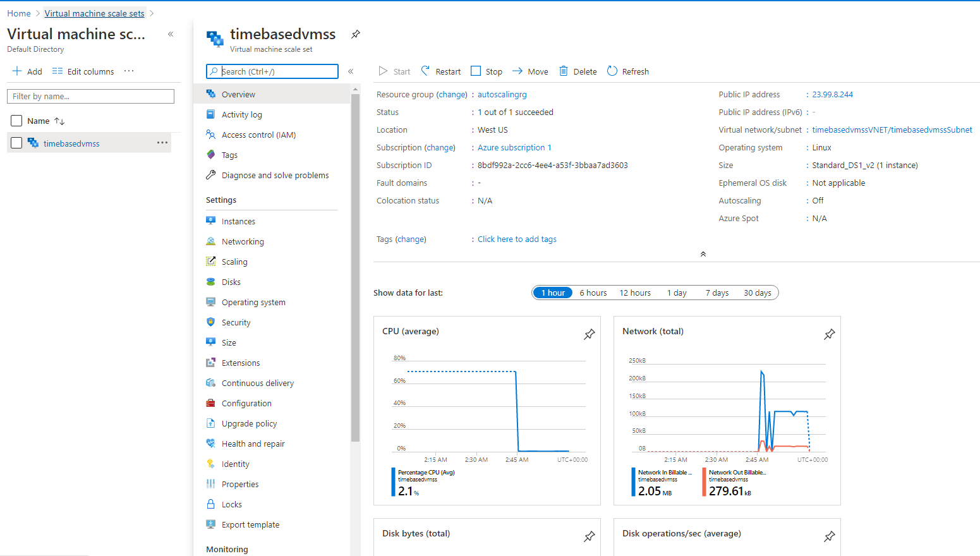Open timebasedvmss in the scale sets list
Image resolution: width=980 pixels, height=556 pixels.
pos(71,143)
